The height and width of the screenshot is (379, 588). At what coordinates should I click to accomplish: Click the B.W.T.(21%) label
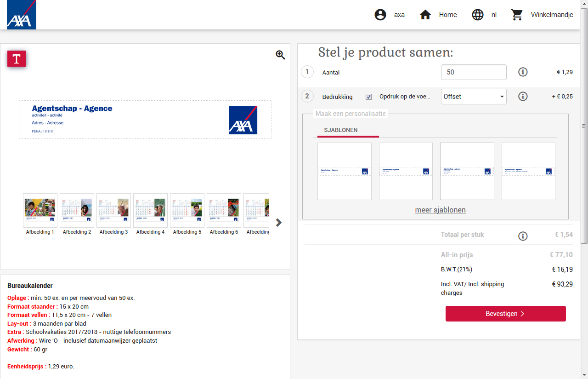click(457, 270)
